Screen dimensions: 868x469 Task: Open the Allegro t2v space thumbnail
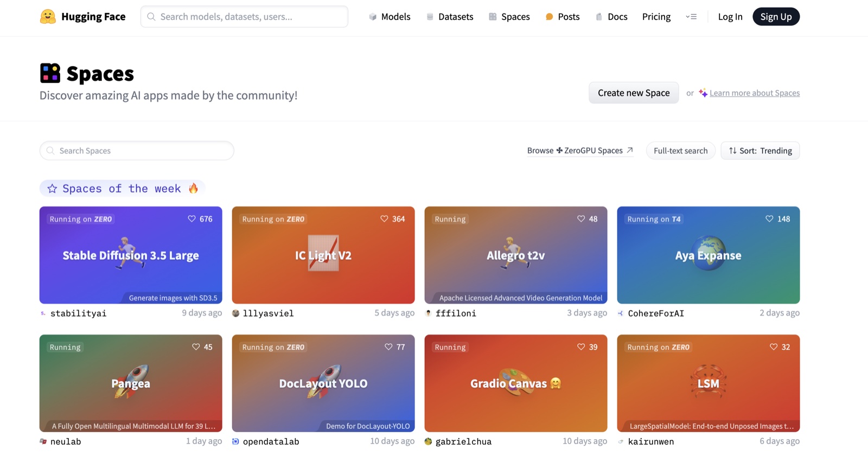click(x=515, y=255)
